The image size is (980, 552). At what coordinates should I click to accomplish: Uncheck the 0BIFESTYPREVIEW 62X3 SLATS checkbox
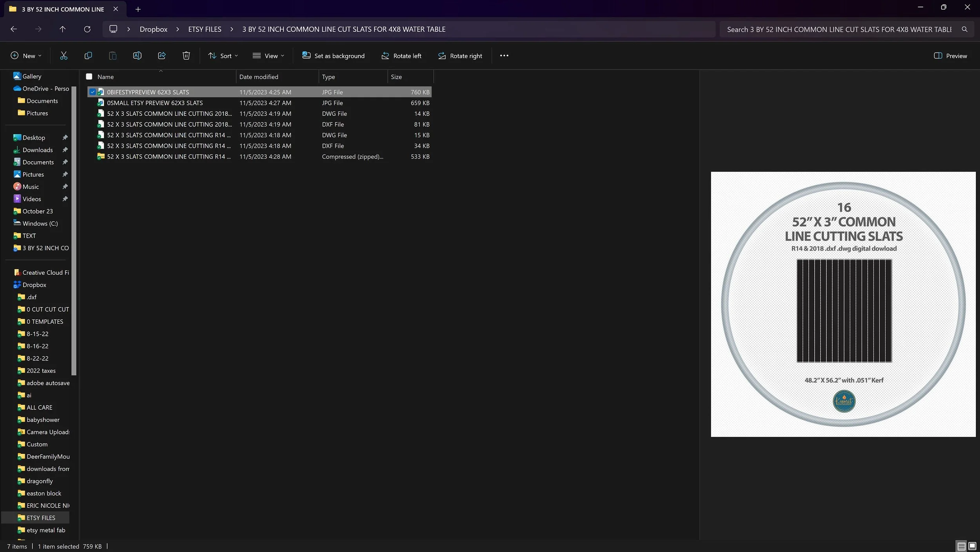tap(93, 92)
